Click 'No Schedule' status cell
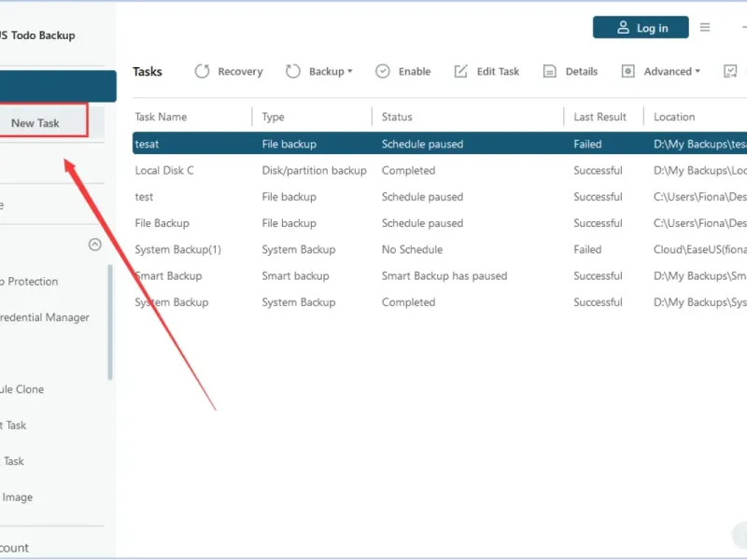747x560 pixels. pos(412,249)
